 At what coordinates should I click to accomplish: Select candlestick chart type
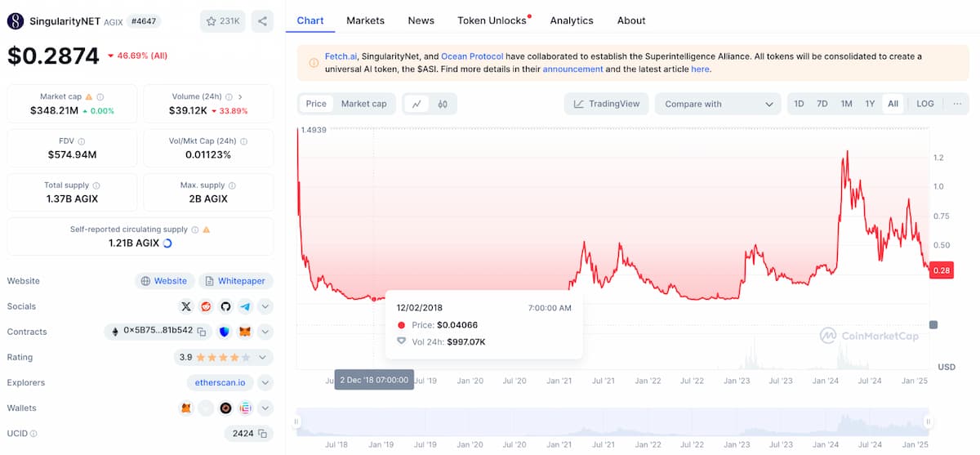(x=443, y=104)
